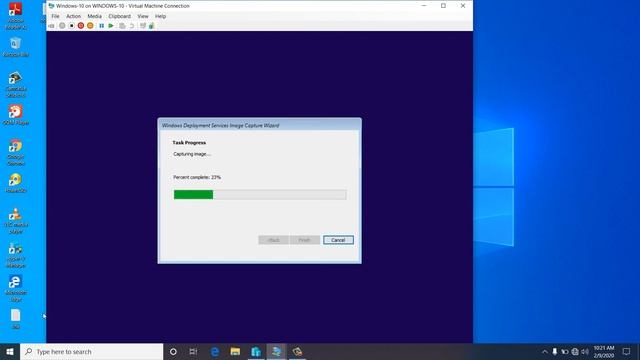This screenshot has width=640, height=360.
Task: Pause the virtual machine from the toolbar
Action: point(102,26)
